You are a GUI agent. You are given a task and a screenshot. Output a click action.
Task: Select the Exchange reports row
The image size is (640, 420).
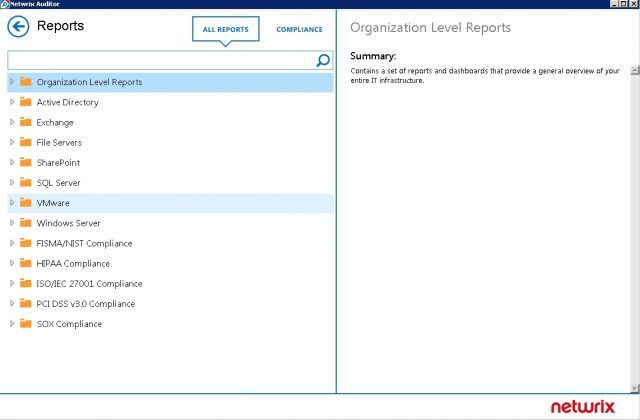point(170,122)
